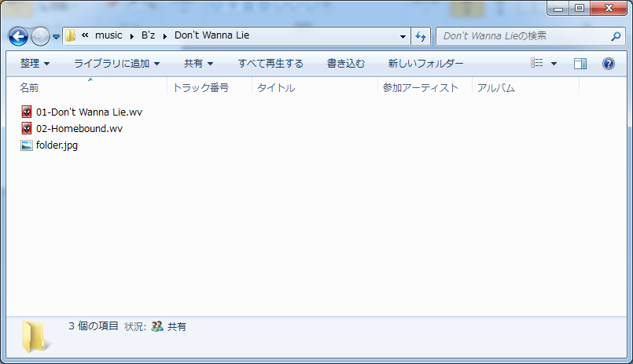633x364 pixels.
Task: Toggle the preview pane
Action: 580,64
